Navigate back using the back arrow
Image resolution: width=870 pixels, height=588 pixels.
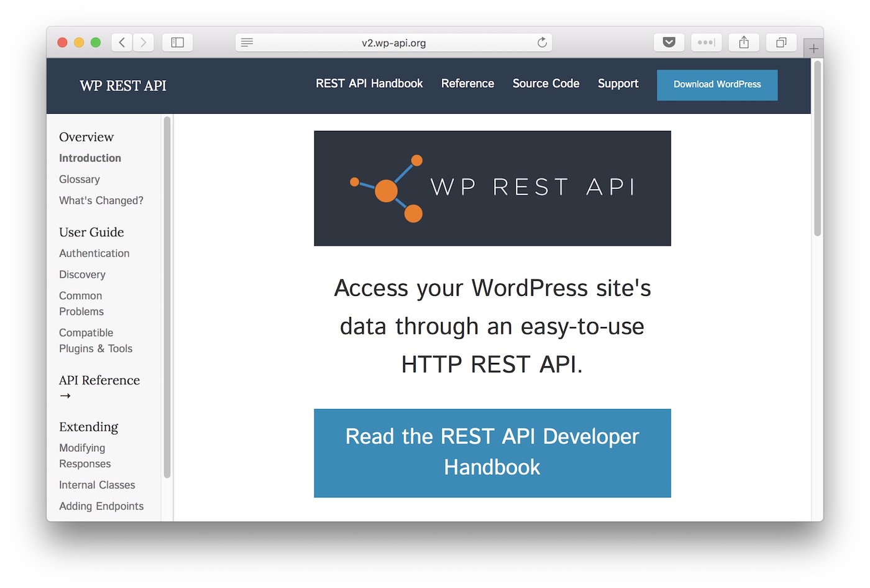[122, 42]
